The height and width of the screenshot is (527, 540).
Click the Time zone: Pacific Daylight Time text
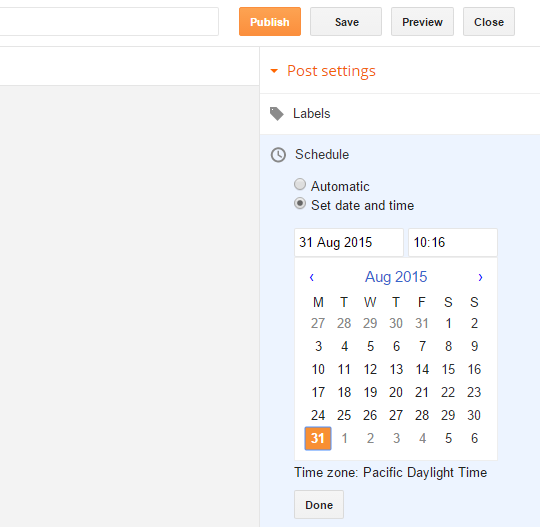[391, 473]
